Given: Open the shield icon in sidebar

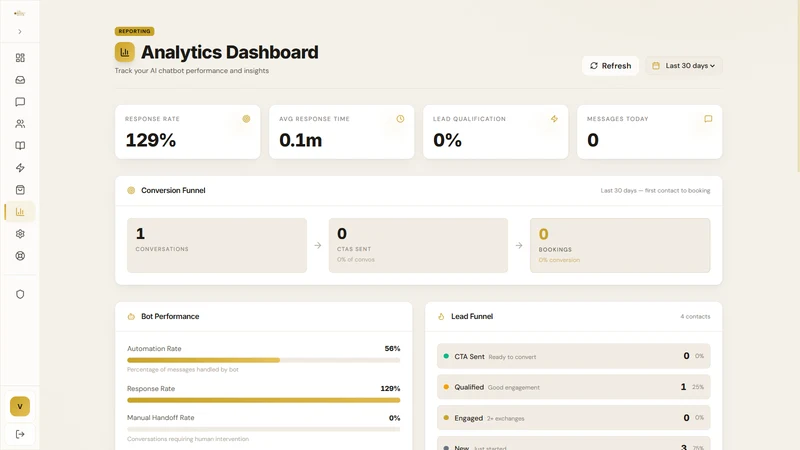Looking at the screenshot, I should pyautogui.click(x=20, y=294).
